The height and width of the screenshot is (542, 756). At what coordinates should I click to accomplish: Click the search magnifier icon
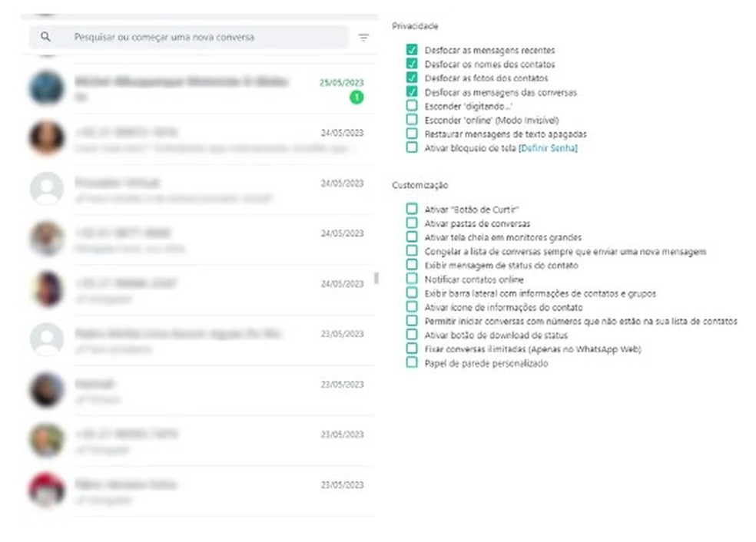tap(46, 37)
